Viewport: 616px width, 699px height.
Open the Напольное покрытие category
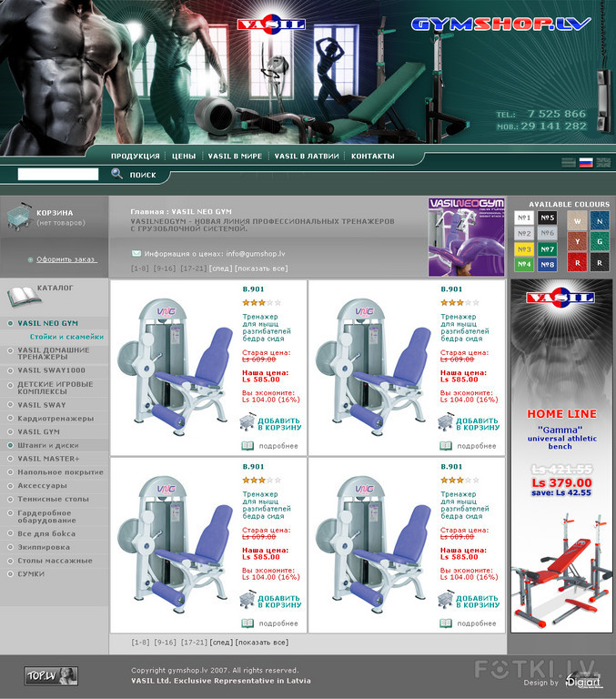click(60, 472)
